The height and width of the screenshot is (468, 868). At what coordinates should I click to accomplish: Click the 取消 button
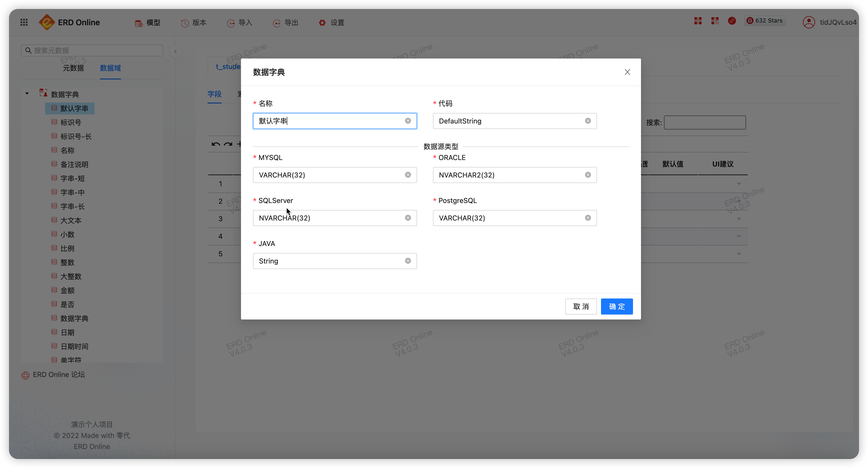pos(581,306)
